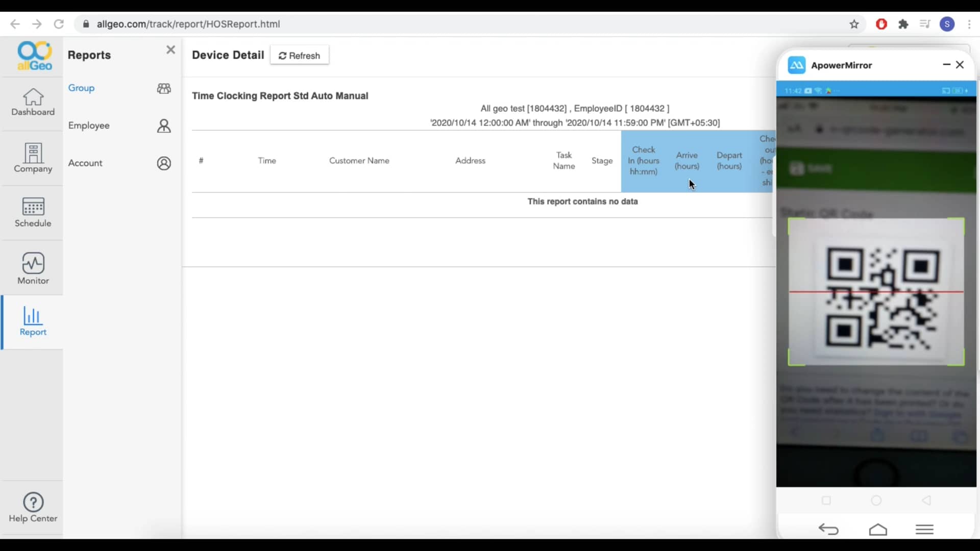Click the Time column header
This screenshot has height=551, width=980.
[x=267, y=160]
